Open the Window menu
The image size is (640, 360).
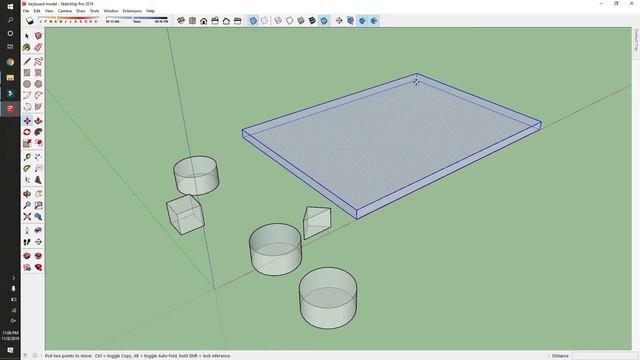tap(111, 11)
